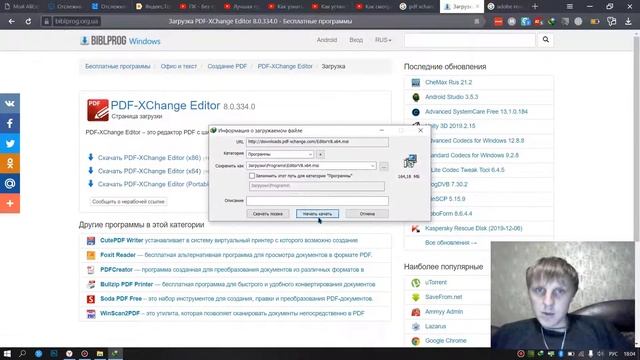Click the plus button next to Category
Viewport: 640px width, 360px height.
320,154
